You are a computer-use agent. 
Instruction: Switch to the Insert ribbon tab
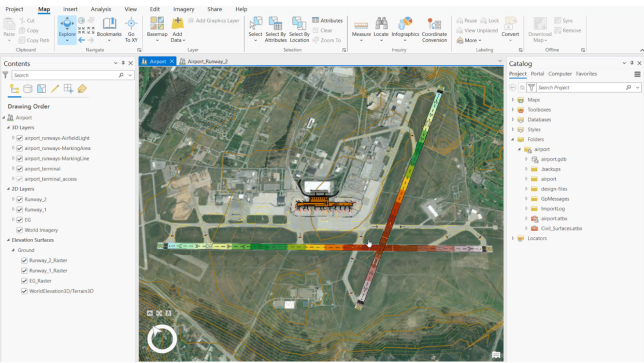70,9
